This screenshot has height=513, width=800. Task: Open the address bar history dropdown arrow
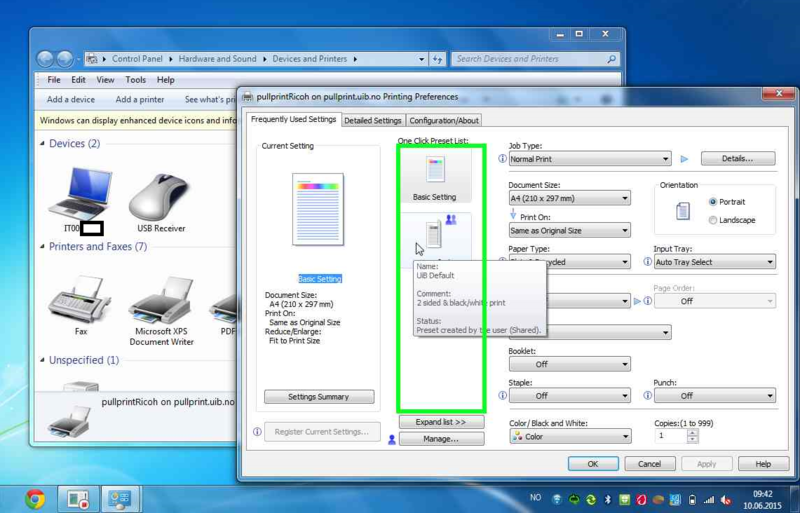[421, 59]
